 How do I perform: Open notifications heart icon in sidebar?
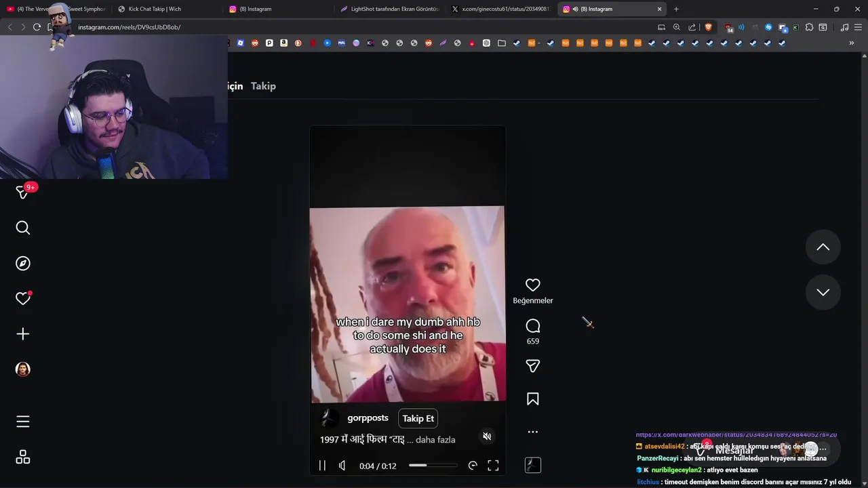[23, 298]
